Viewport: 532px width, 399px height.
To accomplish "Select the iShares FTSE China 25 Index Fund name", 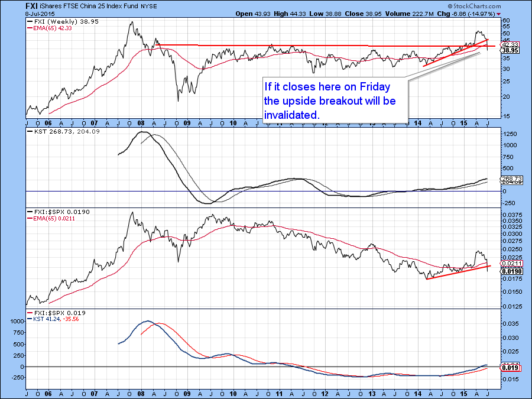I will pos(89,7).
